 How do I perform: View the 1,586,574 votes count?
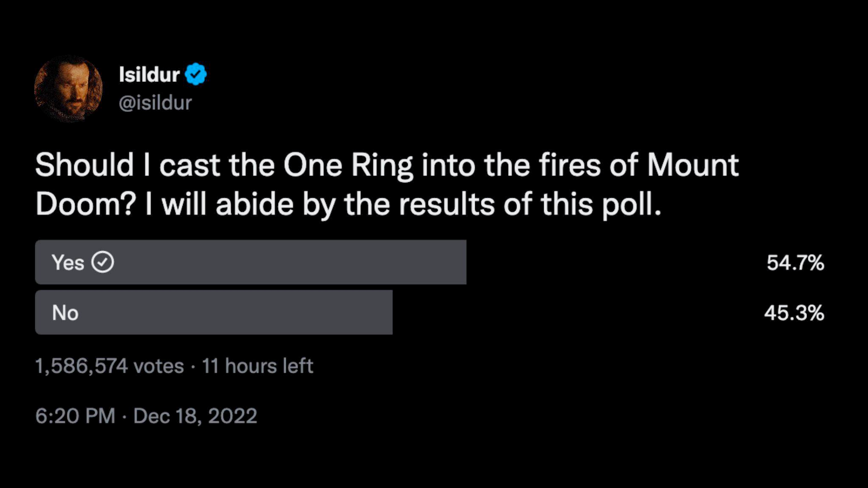pos(109,366)
